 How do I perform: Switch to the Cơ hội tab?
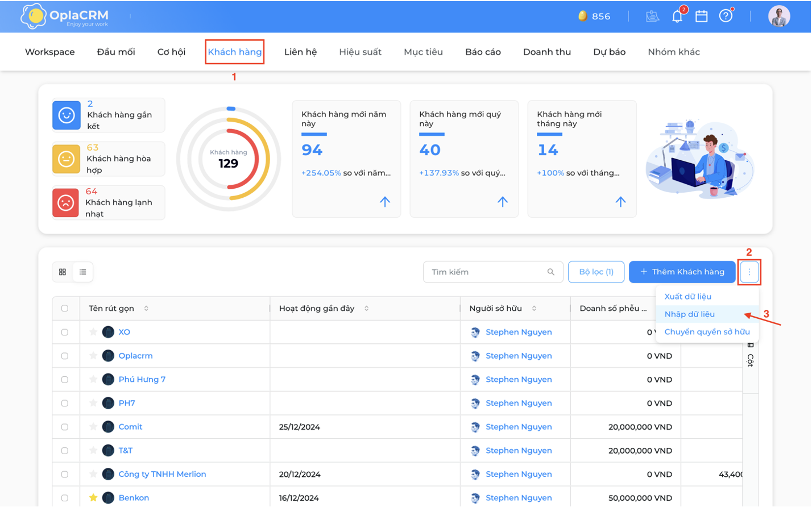pyautogui.click(x=171, y=52)
